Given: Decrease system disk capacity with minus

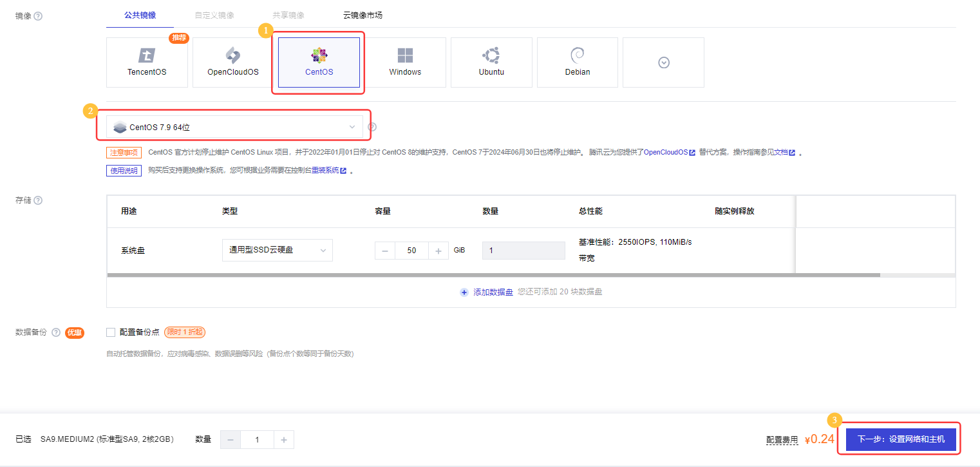Looking at the screenshot, I should [385, 251].
